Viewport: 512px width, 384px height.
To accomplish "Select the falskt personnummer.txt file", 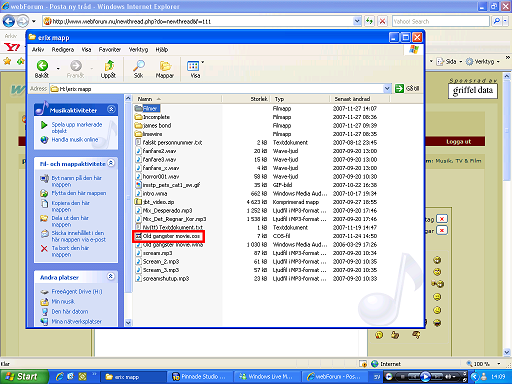I will coord(168,143).
